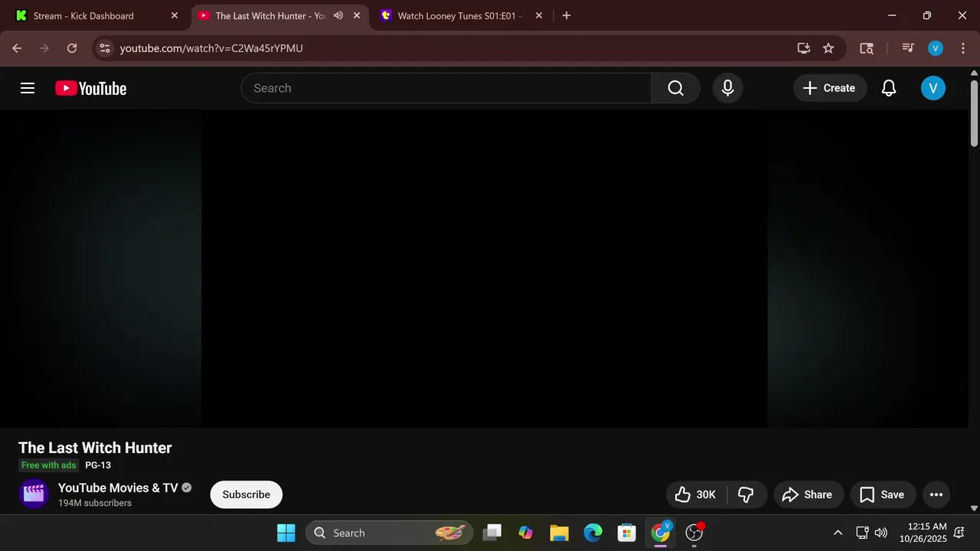Screen dimensions: 980x551
Task: Open the YouTube account avatar menu
Action: pyautogui.click(x=933, y=88)
